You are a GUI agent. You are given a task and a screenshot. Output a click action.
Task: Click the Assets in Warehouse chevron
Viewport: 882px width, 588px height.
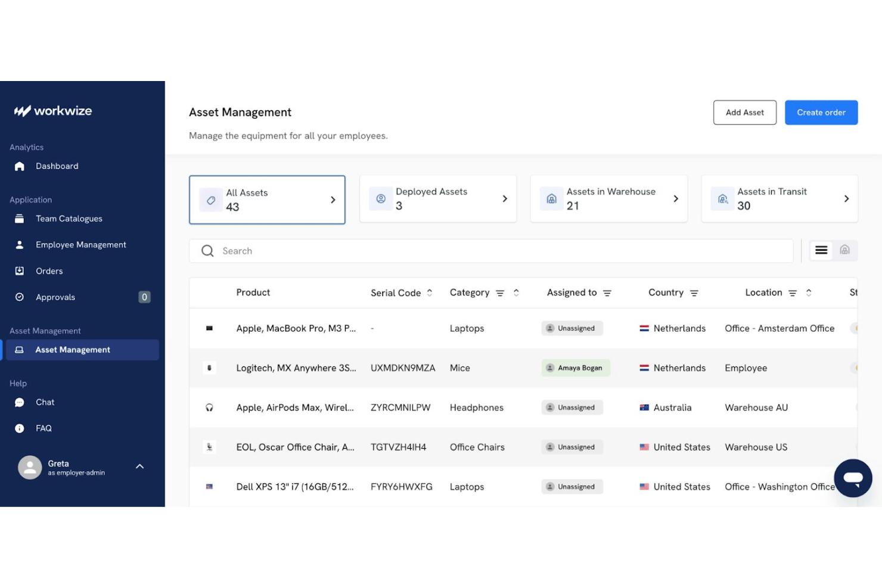coord(675,198)
